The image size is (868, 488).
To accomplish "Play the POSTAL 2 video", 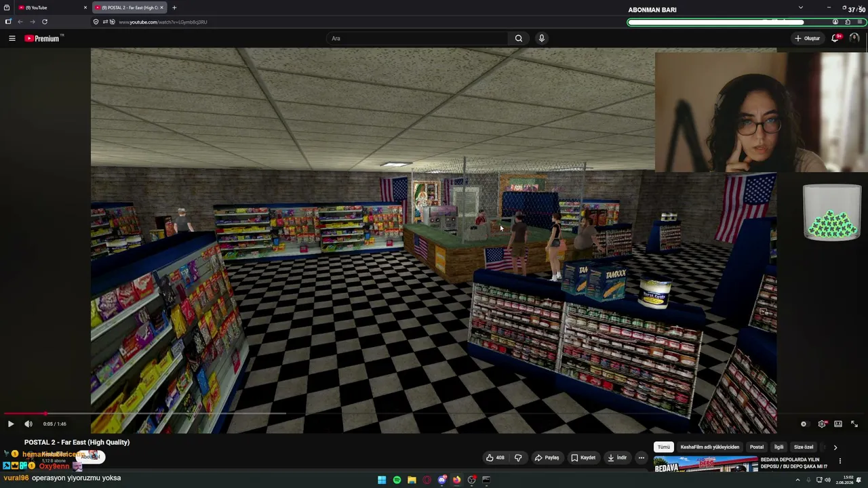I will click(x=10, y=424).
